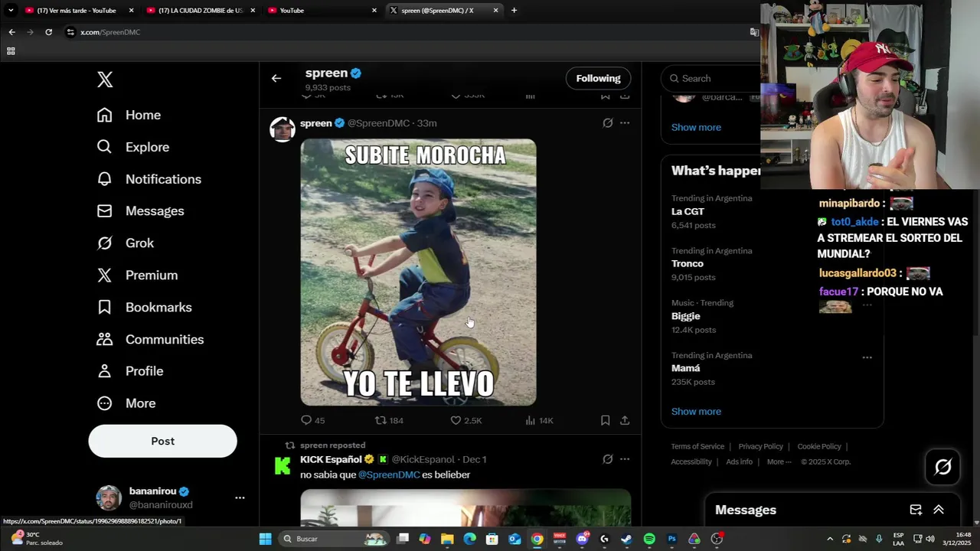
Task: Switch to the Ver más tarde YouTube tab
Action: 80,10
